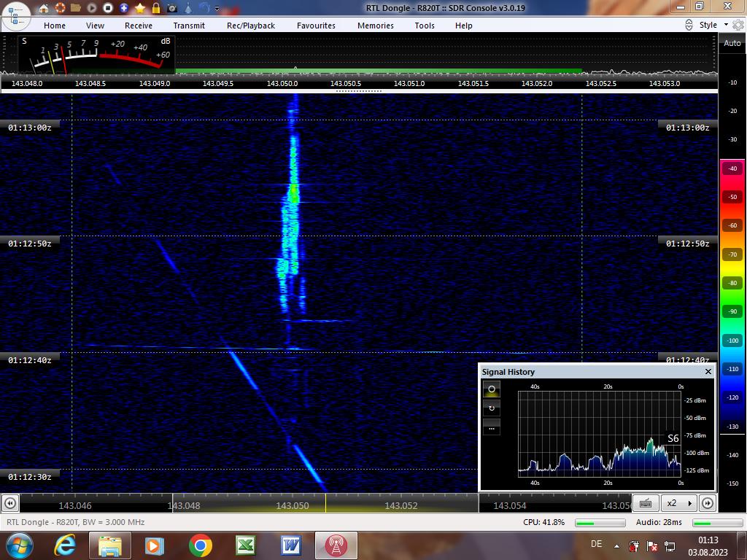Open the Home ribbon tab
The width and height of the screenshot is (747, 560).
click(x=55, y=26)
